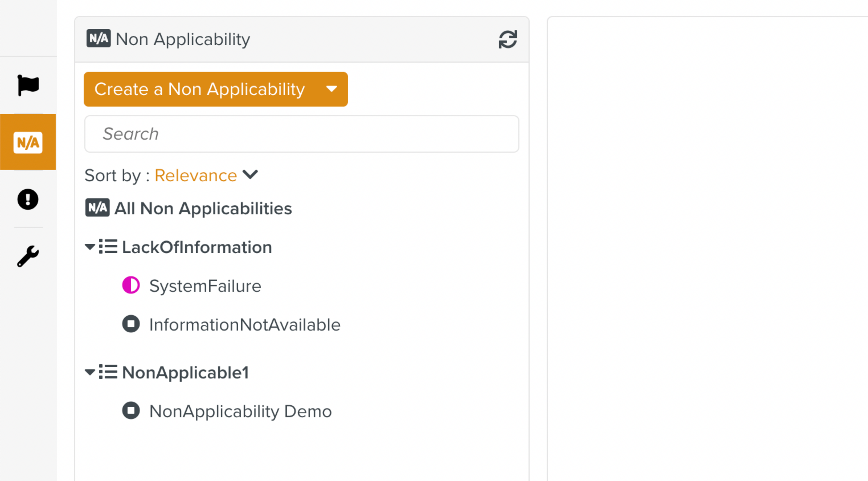Click the flag icon in the sidebar
Image resolution: width=868 pixels, height=481 pixels.
[28, 85]
